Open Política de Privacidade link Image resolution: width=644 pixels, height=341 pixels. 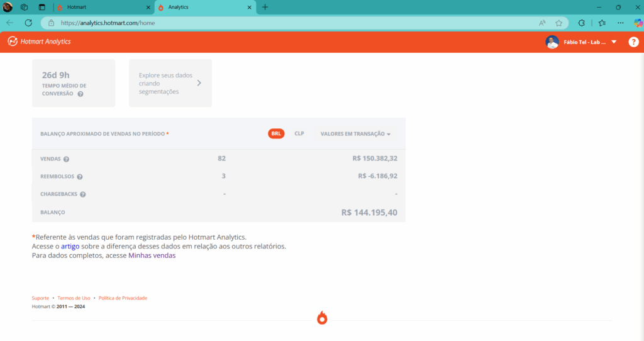123,298
